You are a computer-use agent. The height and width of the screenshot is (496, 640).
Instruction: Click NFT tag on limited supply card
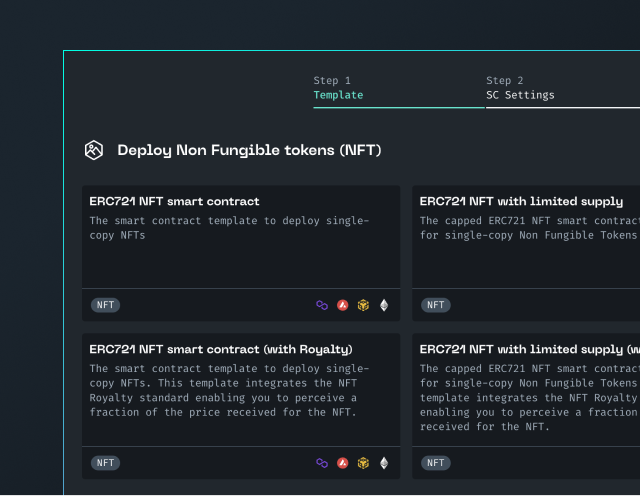tap(436, 305)
